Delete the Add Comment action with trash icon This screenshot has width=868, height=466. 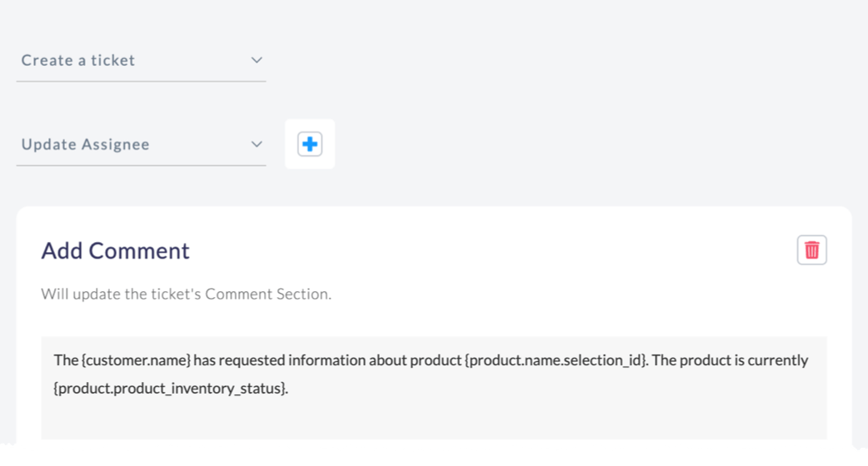811,250
